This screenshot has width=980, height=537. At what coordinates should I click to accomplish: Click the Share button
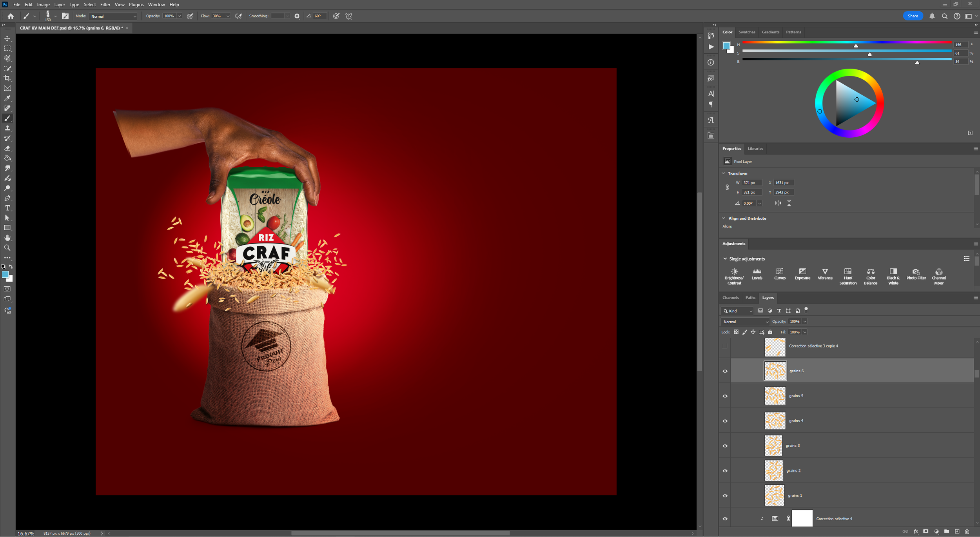pyautogui.click(x=913, y=16)
